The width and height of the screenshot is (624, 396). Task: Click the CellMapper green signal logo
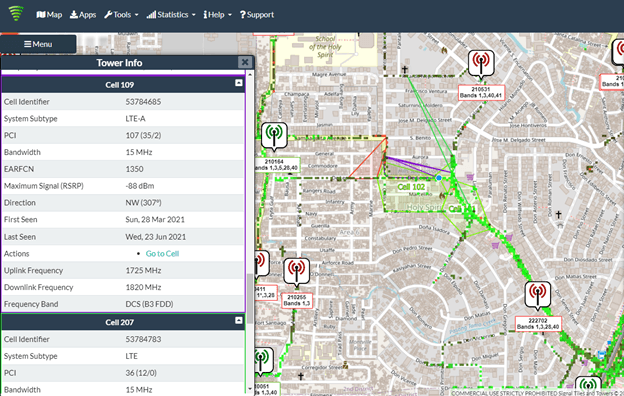(16, 14)
